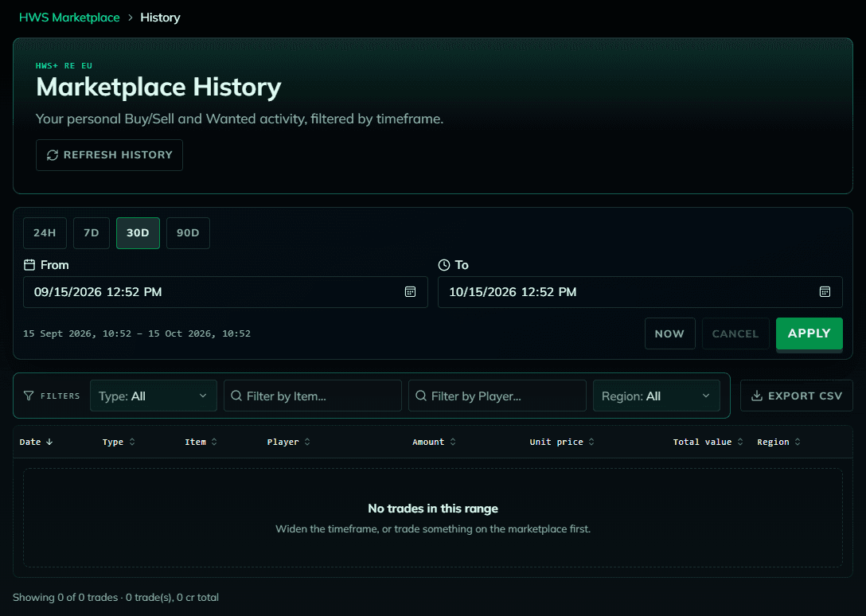Viewport: 866px width, 616px height.
Task: Sort by the Type column header
Action: coord(118,442)
